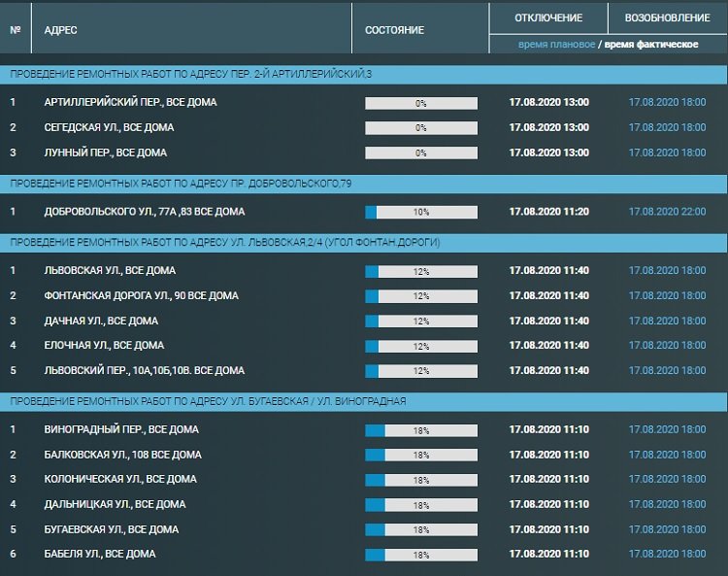Viewport: 728px width, 576px height.
Task: Click shutdown time 11:10 in Бабеля ул. row
Action: 548,554
